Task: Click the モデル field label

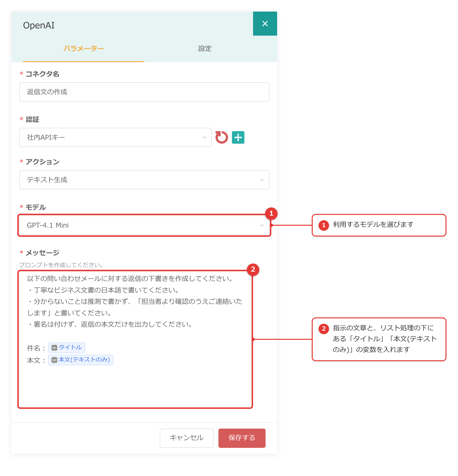Action: [x=36, y=207]
